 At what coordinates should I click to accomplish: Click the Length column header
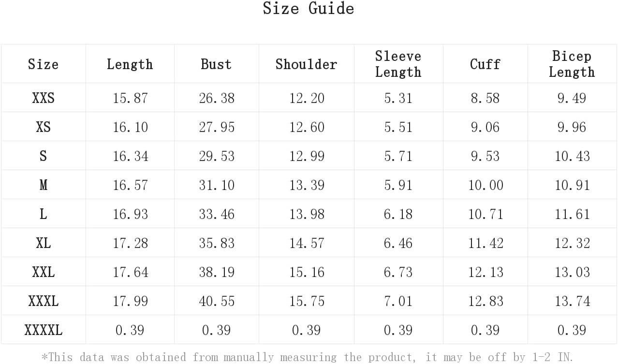[x=130, y=64]
